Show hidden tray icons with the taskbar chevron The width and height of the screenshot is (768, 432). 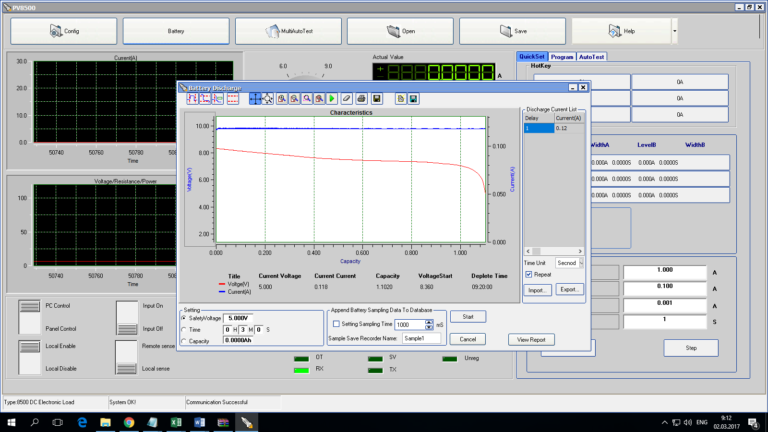664,422
